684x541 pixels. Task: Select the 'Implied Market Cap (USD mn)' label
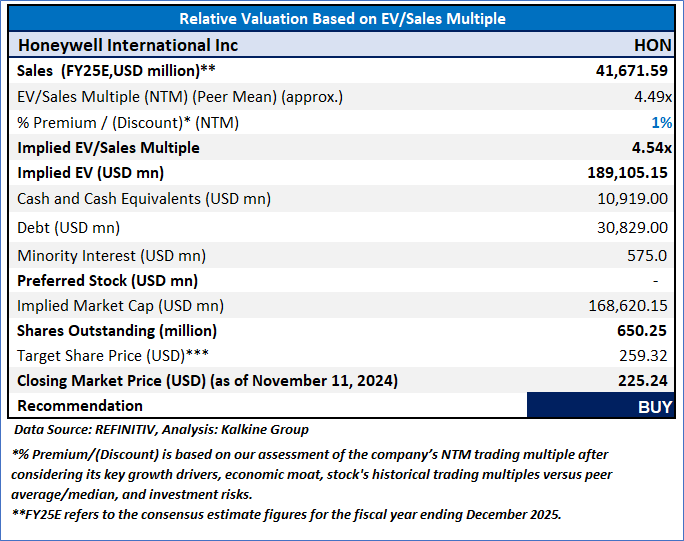[x=120, y=306]
